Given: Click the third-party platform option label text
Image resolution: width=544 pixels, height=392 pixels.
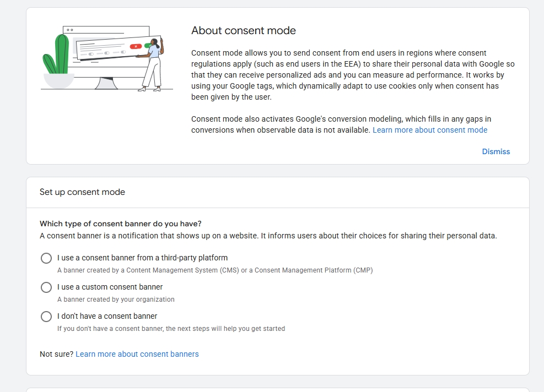Looking at the screenshot, I should [142, 258].
